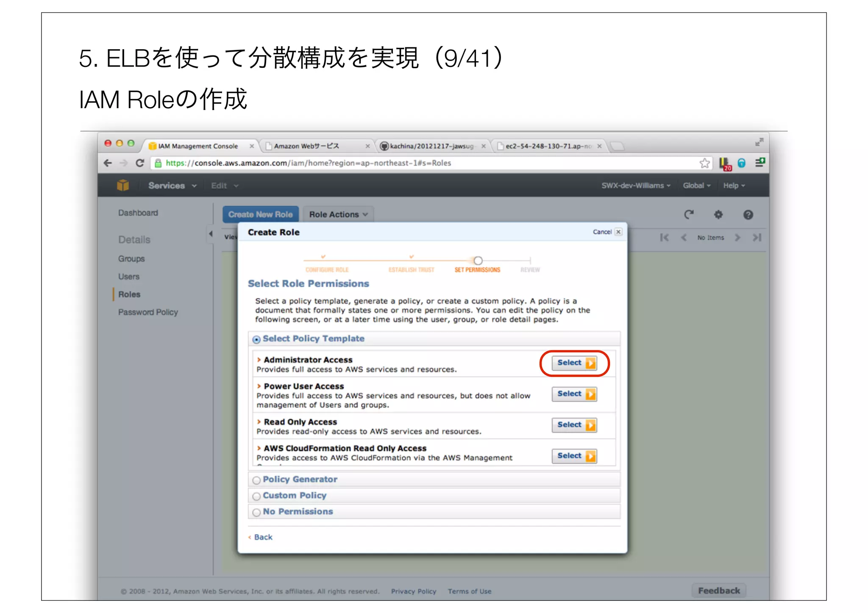This screenshot has width=868, height=613.
Task: Open the Help dropdown
Action: [x=734, y=186]
